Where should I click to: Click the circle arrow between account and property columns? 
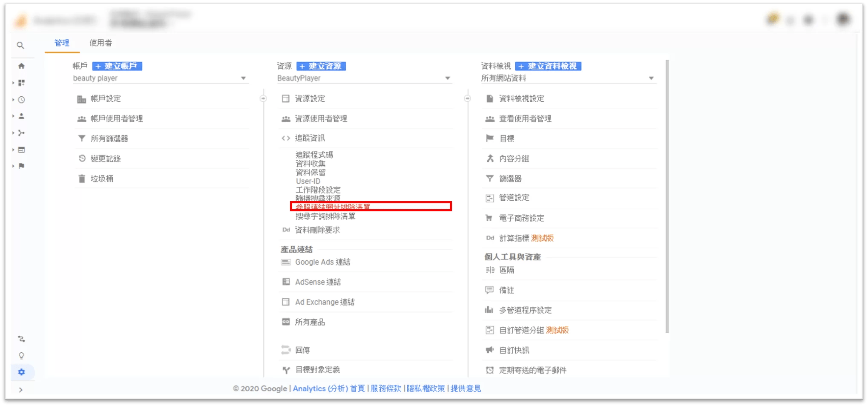263,98
